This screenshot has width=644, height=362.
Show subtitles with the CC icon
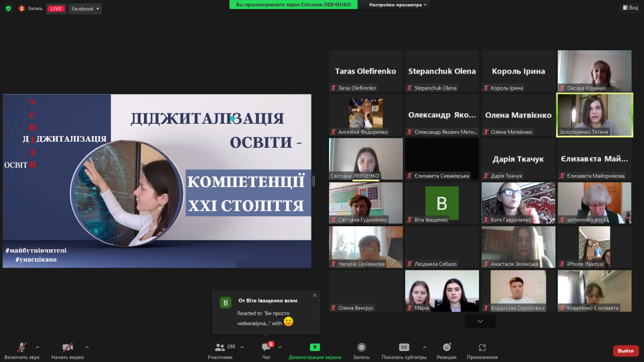tap(404, 347)
